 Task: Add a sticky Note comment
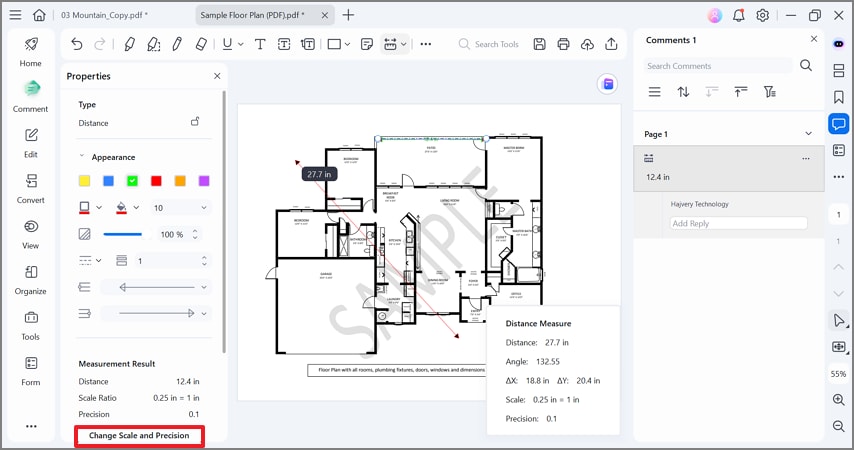click(x=367, y=44)
